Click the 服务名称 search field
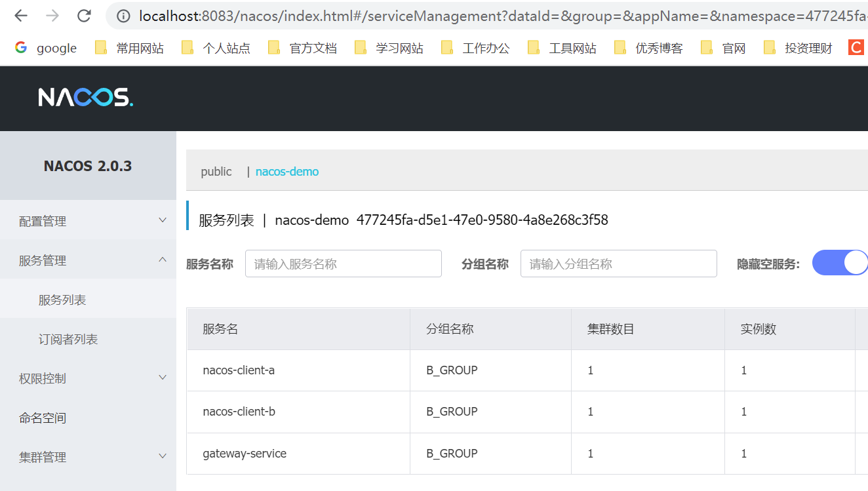Image resolution: width=868 pixels, height=491 pixels. pyautogui.click(x=344, y=264)
